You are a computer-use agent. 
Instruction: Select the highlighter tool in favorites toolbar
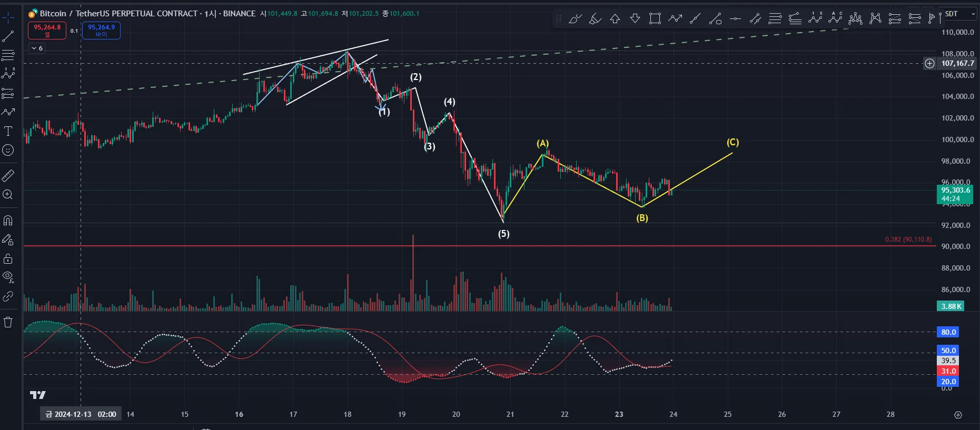tap(595, 19)
